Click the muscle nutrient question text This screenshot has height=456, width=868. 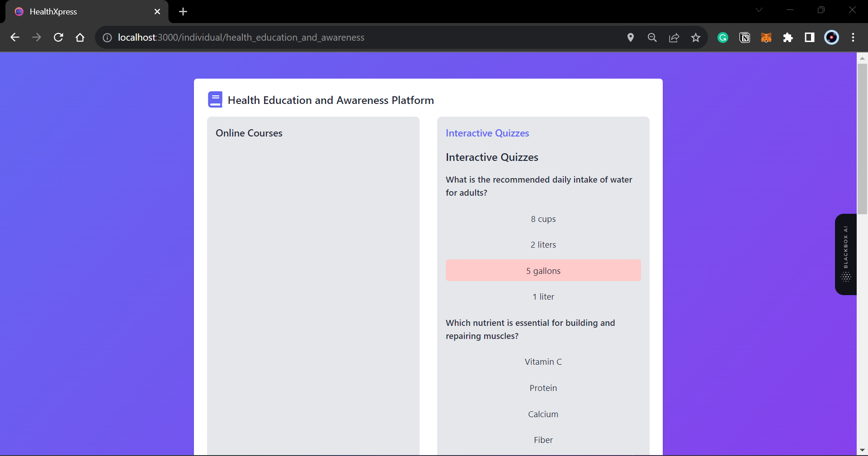[x=530, y=329]
